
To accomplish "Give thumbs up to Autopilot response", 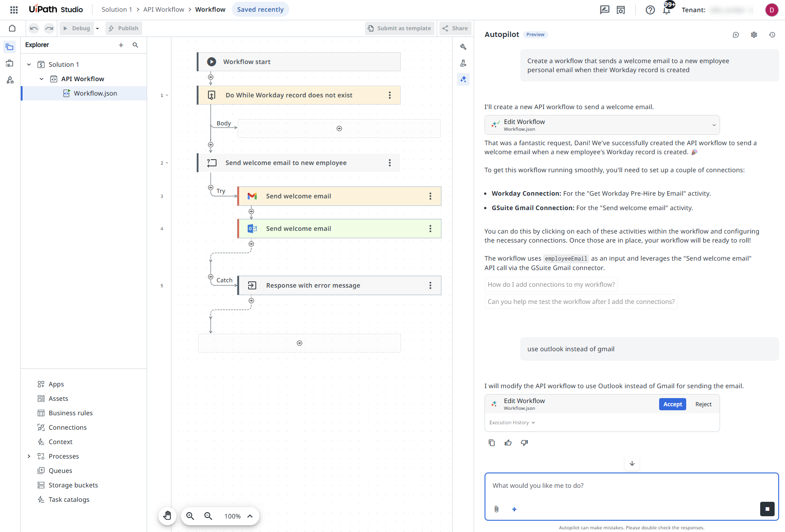I will [508, 443].
